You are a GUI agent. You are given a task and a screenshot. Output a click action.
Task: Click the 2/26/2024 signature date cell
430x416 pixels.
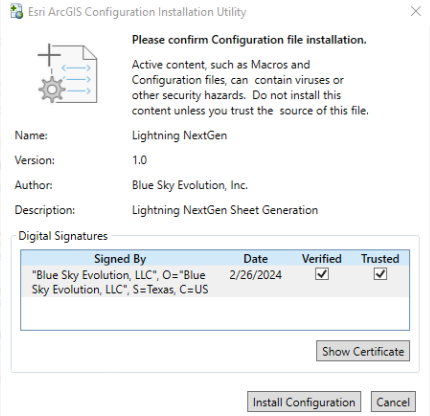(255, 275)
